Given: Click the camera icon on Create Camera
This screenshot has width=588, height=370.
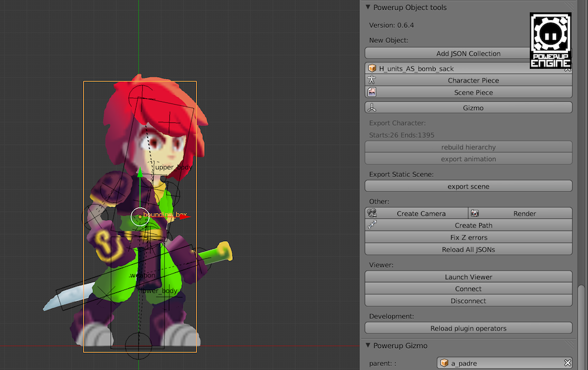Looking at the screenshot, I should pos(372,213).
